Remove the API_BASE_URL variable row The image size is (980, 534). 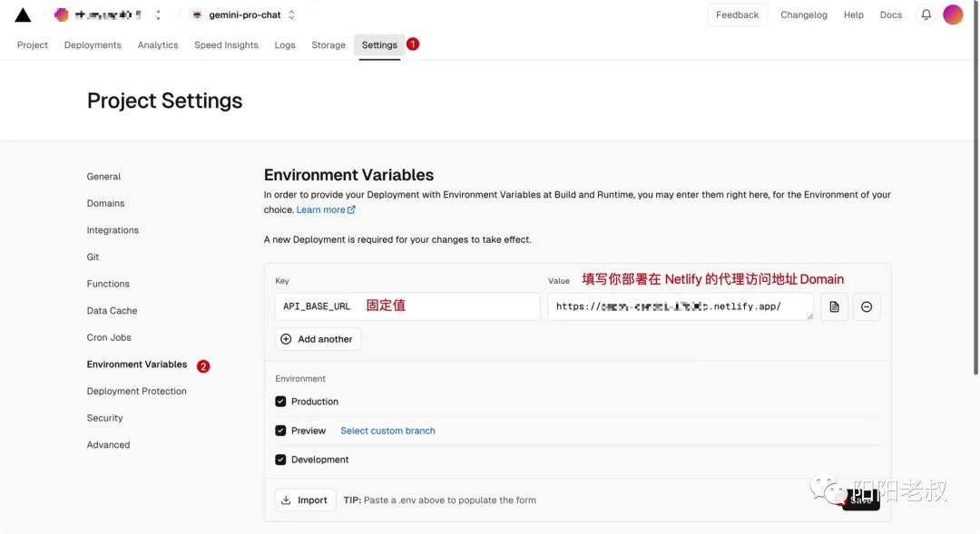point(867,306)
